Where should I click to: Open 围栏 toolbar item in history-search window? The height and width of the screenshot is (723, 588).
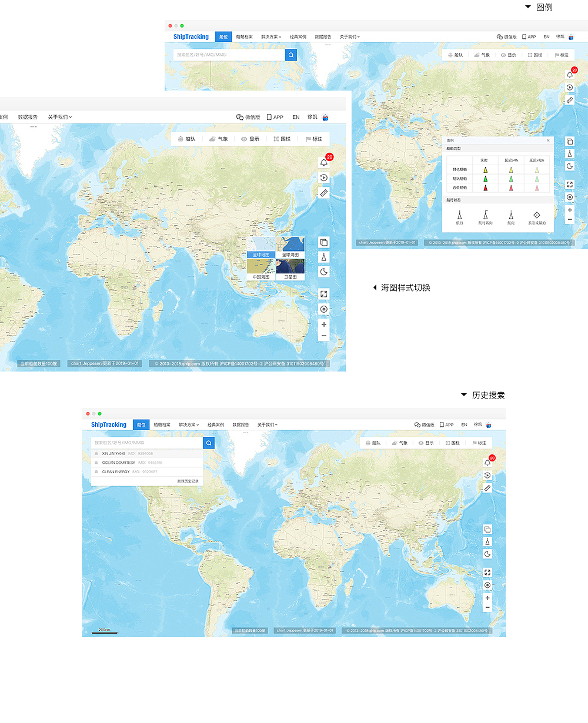click(x=452, y=443)
